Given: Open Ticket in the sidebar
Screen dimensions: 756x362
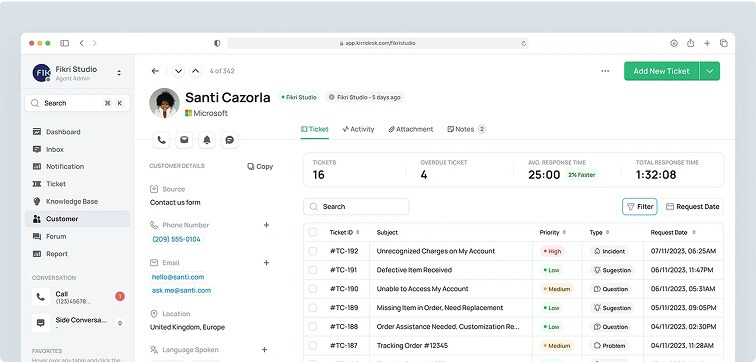Looking at the screenshot, I should pos(77,184).
